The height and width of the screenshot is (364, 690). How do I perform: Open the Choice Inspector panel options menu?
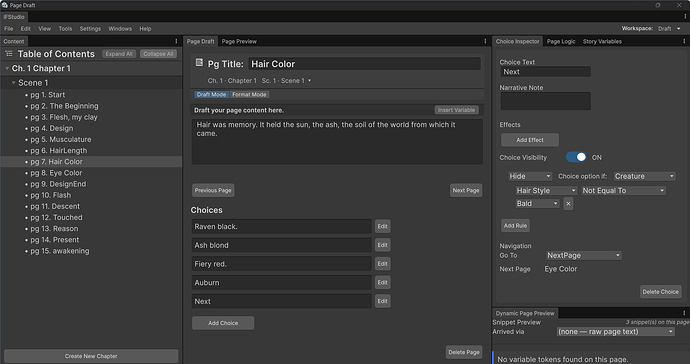tap(684, 41)
